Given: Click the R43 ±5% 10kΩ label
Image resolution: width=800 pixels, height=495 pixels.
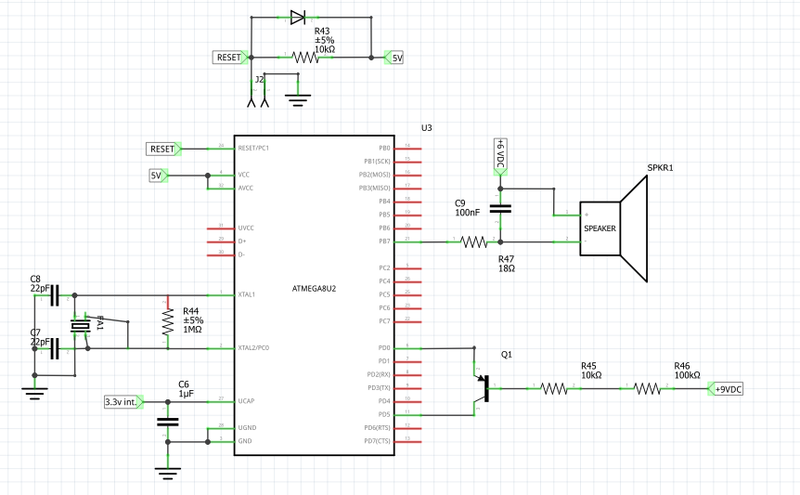Looking at the screenshot, I should (x=324, y=40).
